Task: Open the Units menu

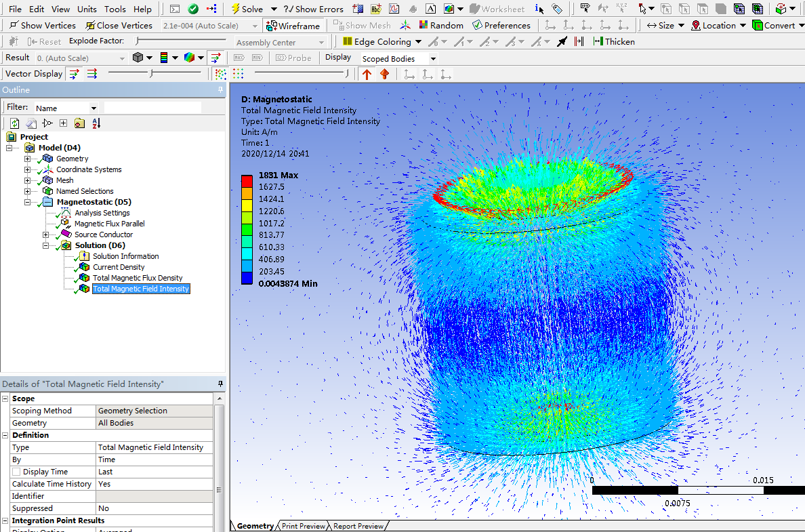Action: pyautogui.click(x=87, y=9)
